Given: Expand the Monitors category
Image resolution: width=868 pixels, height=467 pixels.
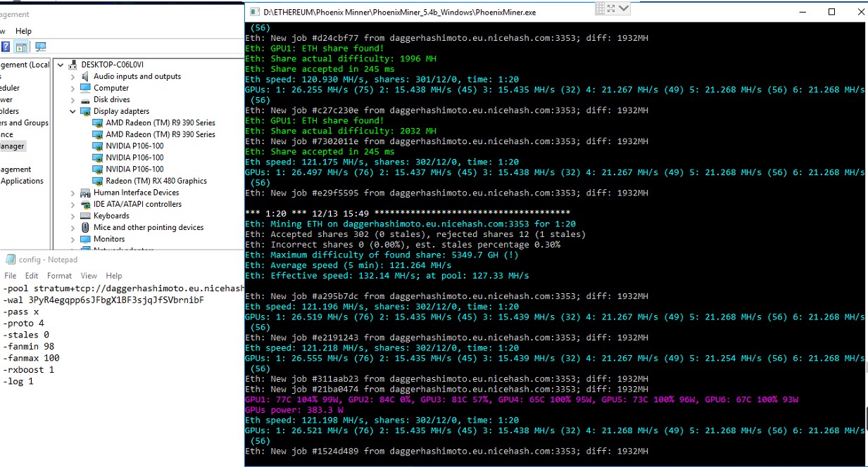Looking at the screenshot, I should 73,239.
